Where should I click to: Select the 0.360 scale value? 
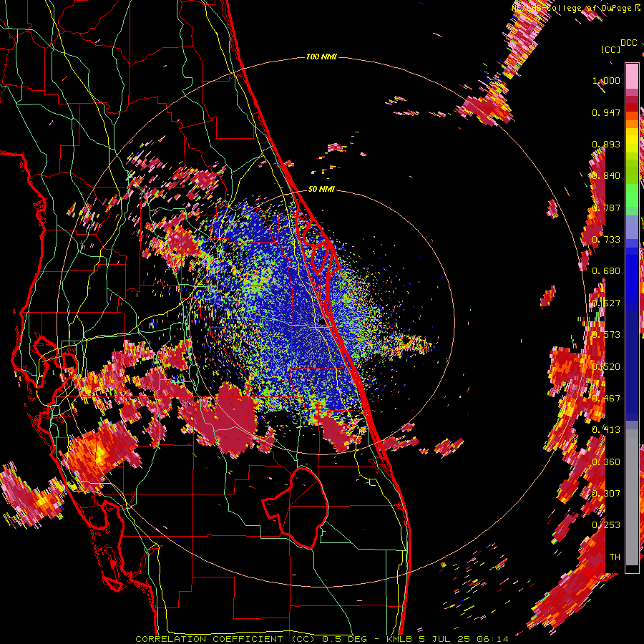click(606, 462)
